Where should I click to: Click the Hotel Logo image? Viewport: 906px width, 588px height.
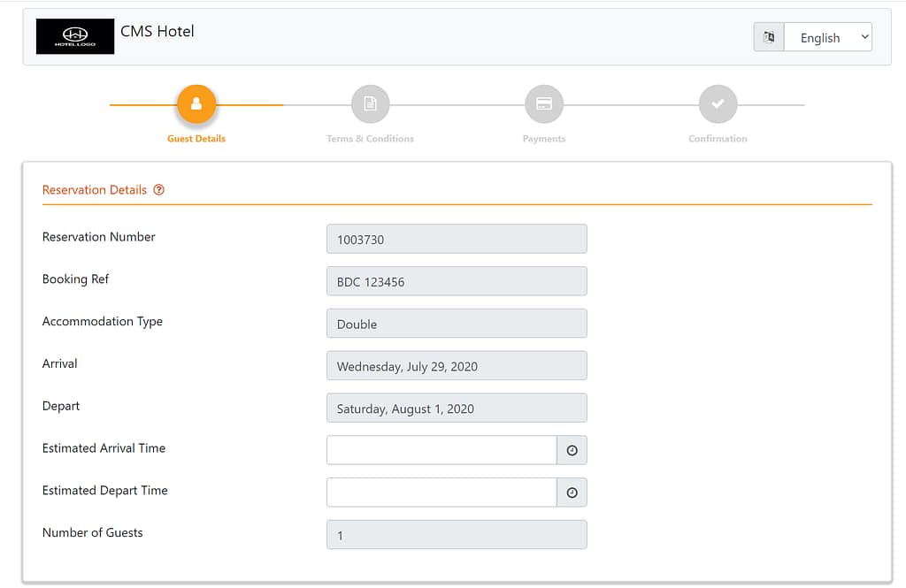pos(74,36)
